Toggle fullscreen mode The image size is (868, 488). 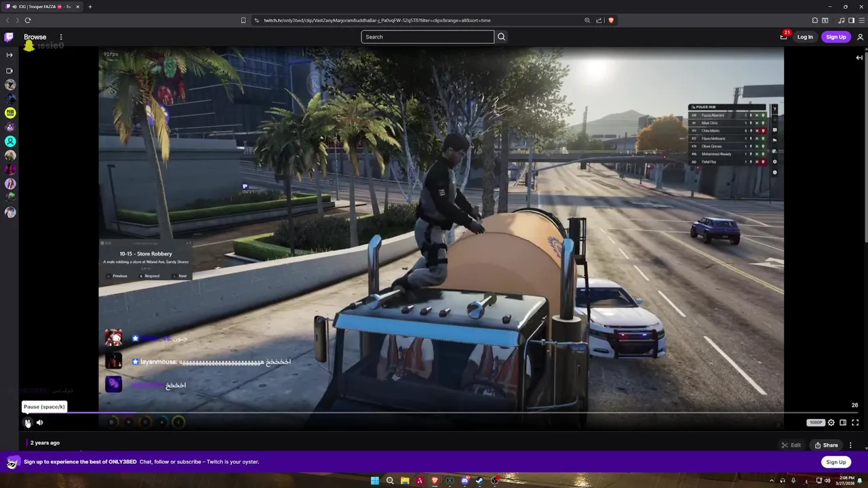tap(855, 422)
